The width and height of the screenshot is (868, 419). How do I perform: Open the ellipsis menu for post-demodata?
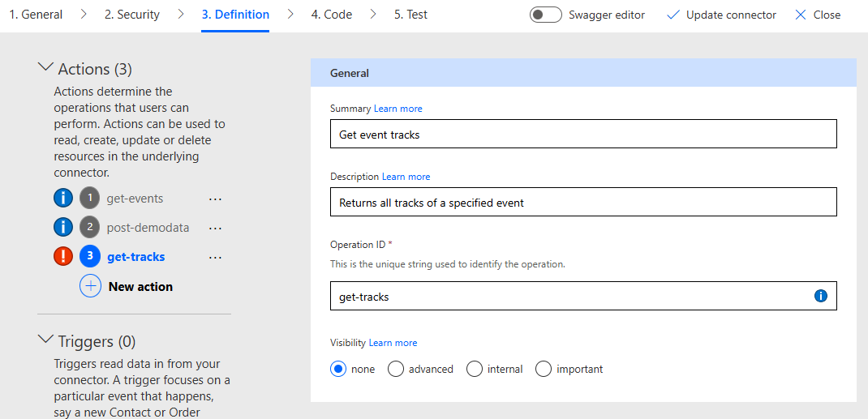coord(215,228)
